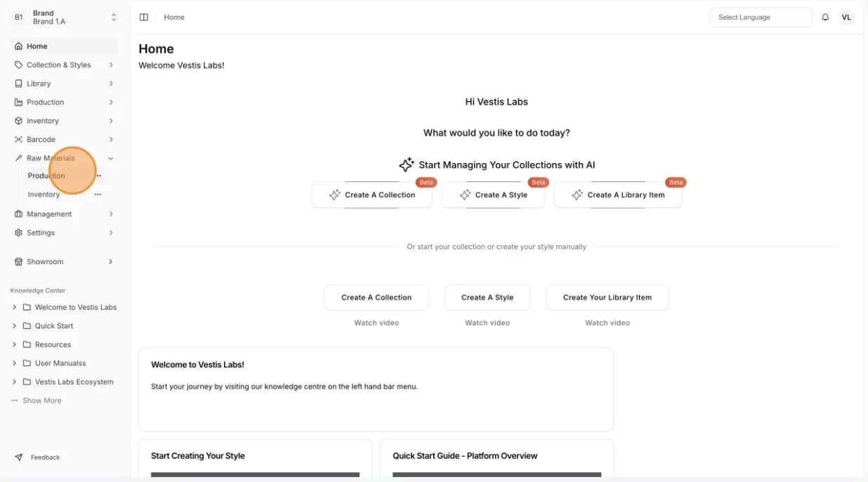Expand the Management menu chevron
Screen dimensions: 868x482
click(x=111, y=214)
